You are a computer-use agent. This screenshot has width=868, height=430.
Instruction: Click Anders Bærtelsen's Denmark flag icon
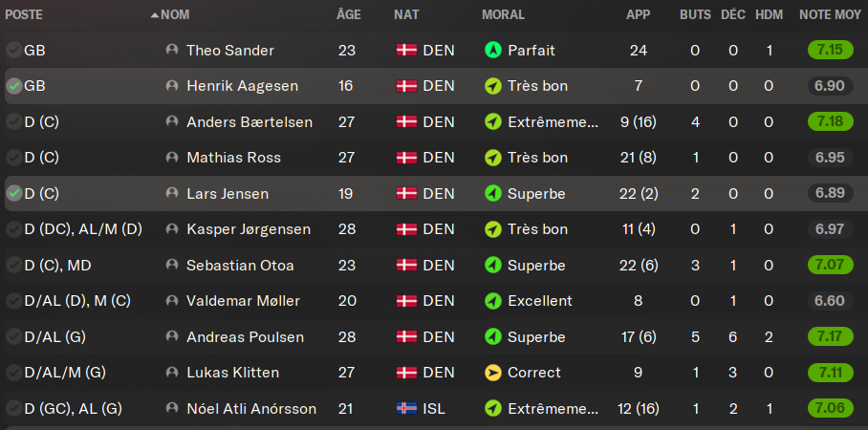tap(406, 121)
